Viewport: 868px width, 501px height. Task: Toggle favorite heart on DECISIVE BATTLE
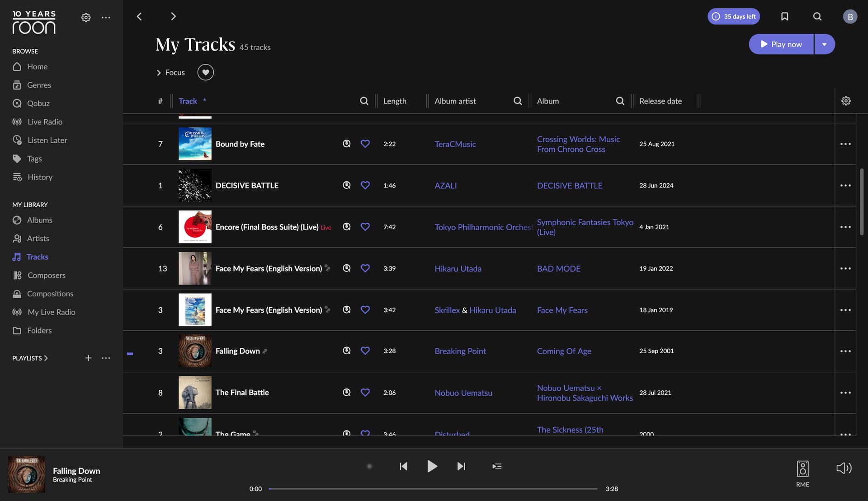point(365,185)
